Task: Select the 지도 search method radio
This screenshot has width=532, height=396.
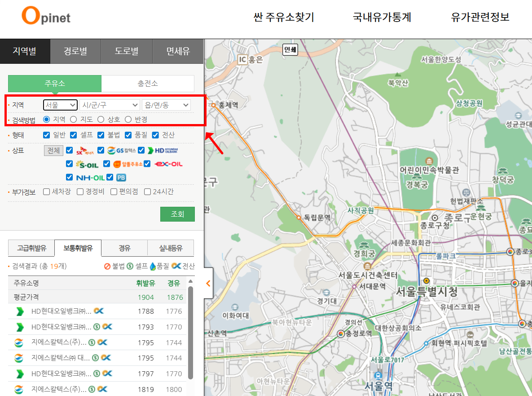Action: (73, 120)
